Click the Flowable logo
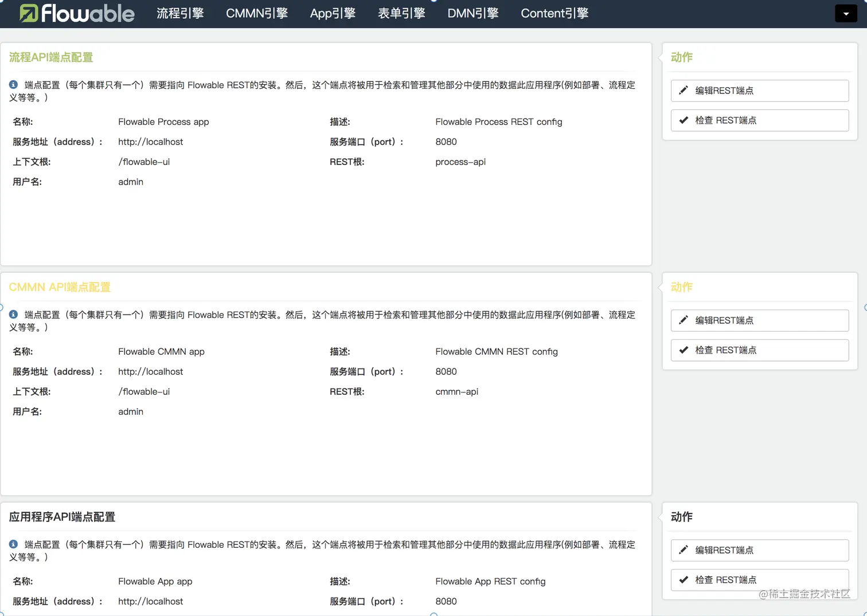 coord(77,13)
